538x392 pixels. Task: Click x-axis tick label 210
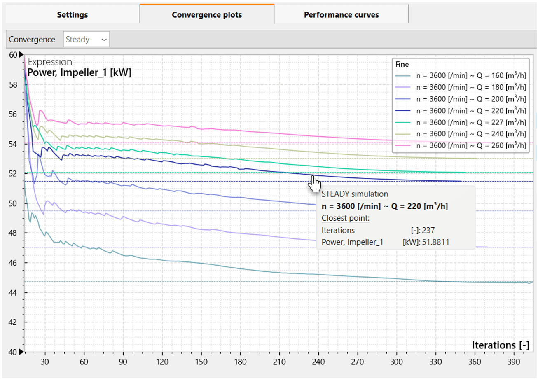coord(279,362)
